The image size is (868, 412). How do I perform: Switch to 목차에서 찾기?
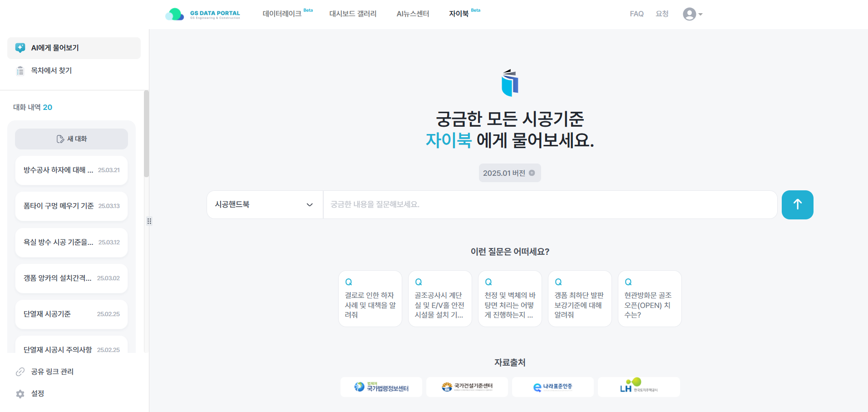click(x=51, y=70)
